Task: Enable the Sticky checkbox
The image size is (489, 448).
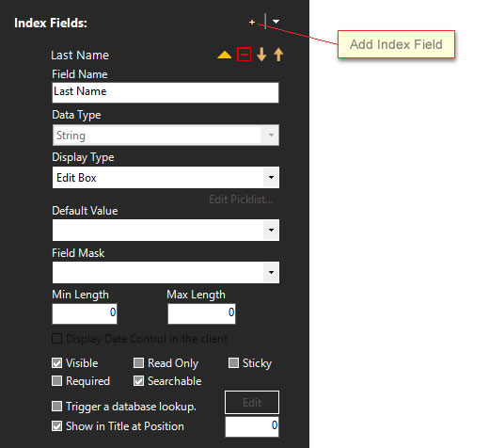Action: click(233, 363)
